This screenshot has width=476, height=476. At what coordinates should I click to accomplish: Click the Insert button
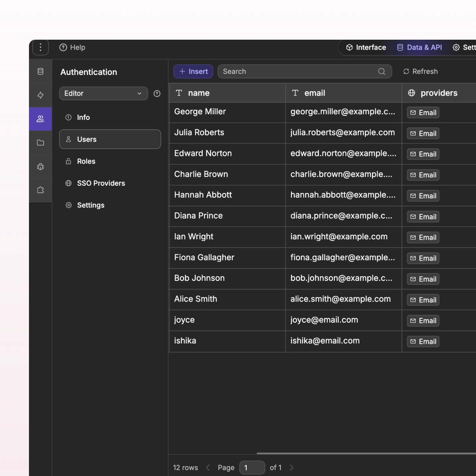[193, 71]
